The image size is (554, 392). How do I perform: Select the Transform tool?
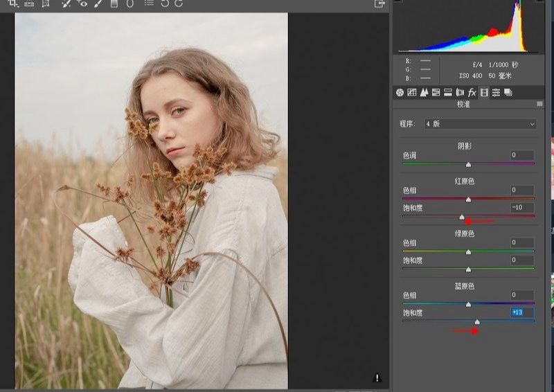click(46, 3)
